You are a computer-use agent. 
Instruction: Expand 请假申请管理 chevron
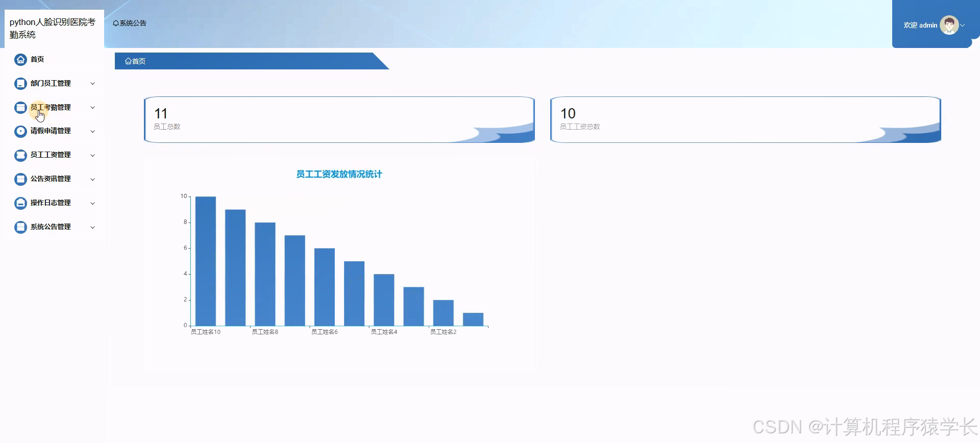[x=92, y=131]
